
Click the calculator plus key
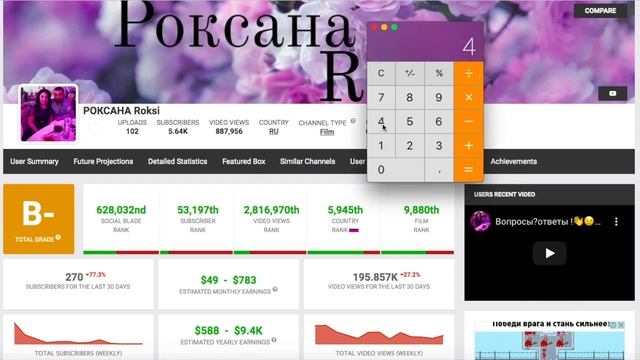[x=469, y=146]
